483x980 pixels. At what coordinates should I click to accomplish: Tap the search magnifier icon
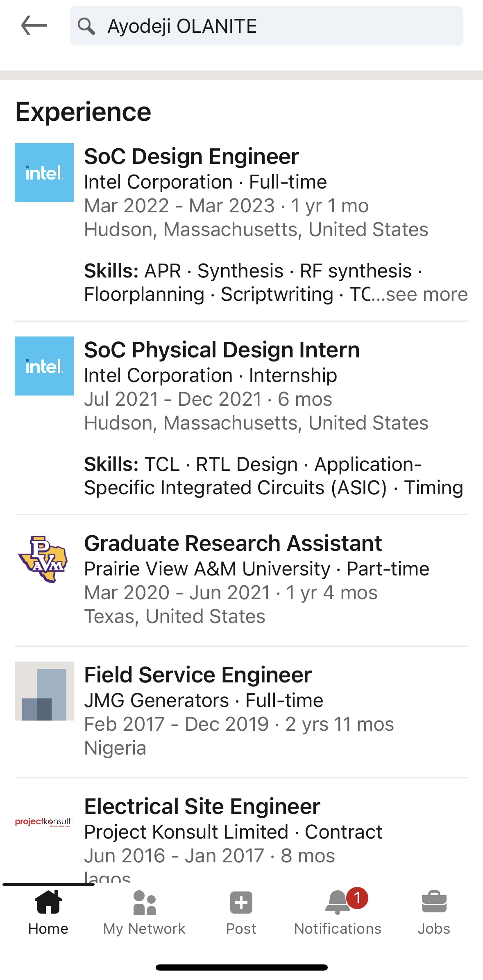(86, 26)
